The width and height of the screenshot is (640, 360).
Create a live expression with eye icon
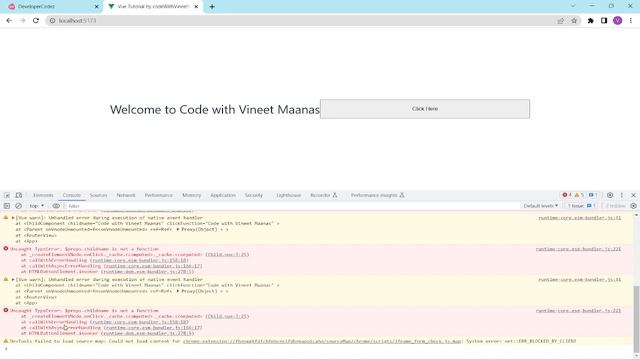pos(56,206)
